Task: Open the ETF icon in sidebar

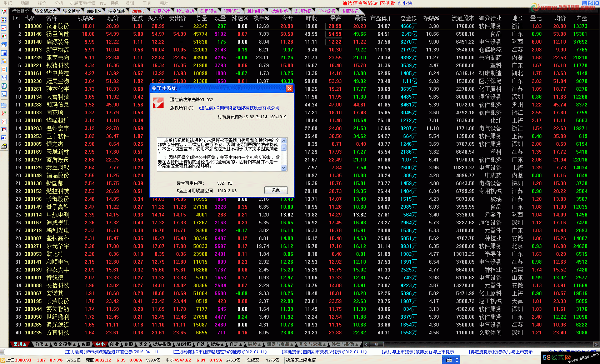Action: point(4,130)
